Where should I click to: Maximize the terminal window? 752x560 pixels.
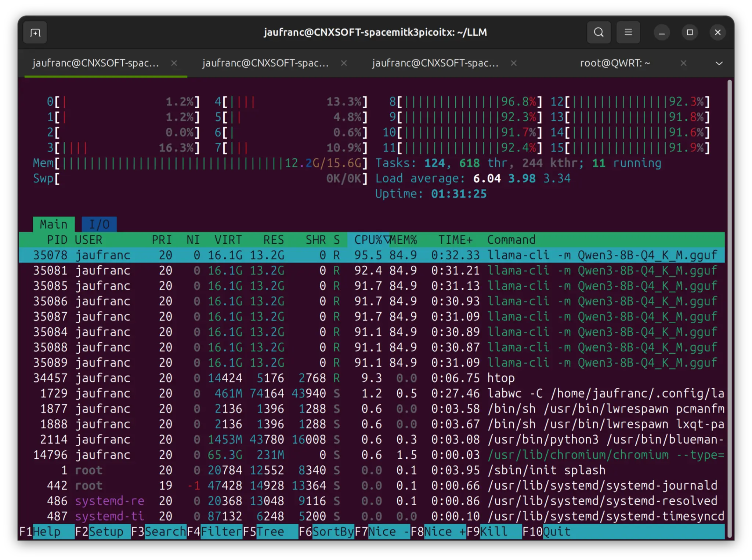(690, 33)
